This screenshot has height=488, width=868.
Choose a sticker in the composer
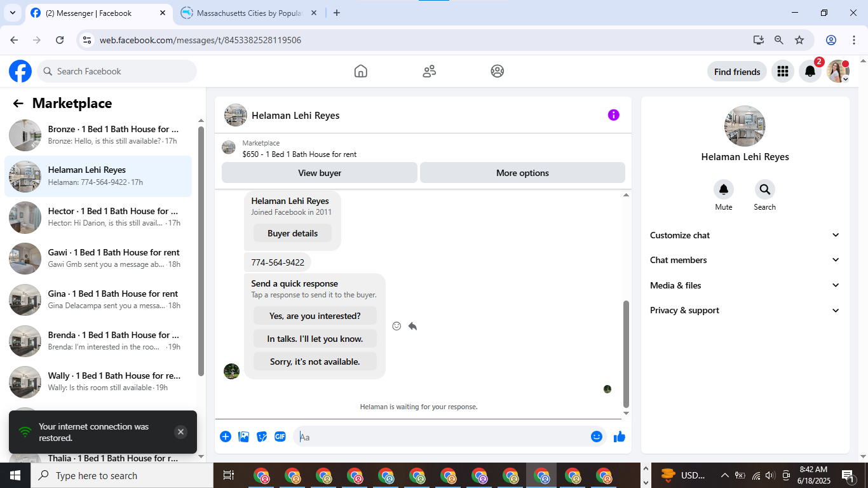262,437
